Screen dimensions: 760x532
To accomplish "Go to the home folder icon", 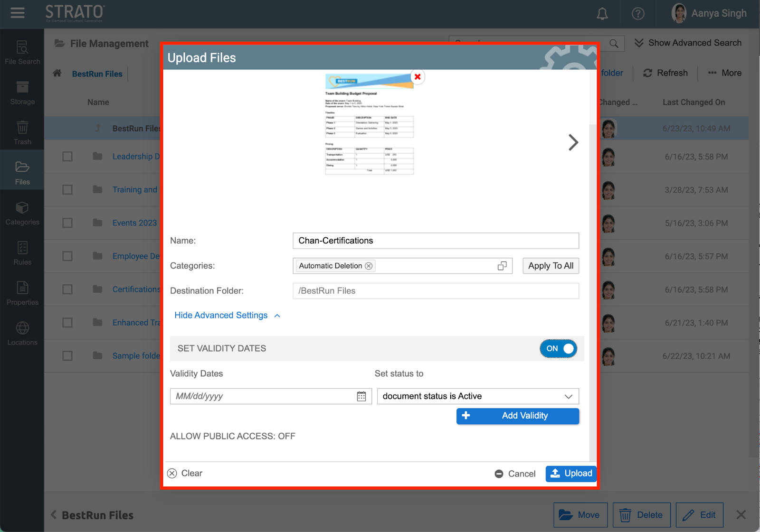I will tap(57, 73).
